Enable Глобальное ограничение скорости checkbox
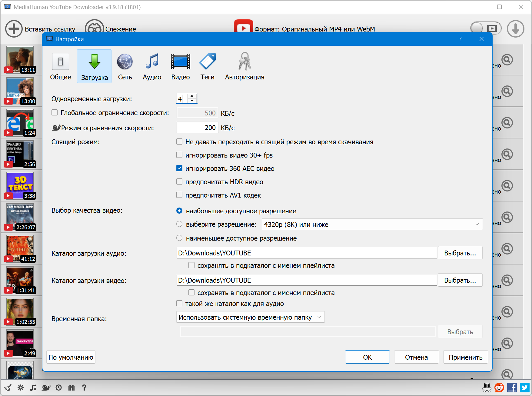The width and height of the screenshot is (532, 396). [x=55, y=113]
